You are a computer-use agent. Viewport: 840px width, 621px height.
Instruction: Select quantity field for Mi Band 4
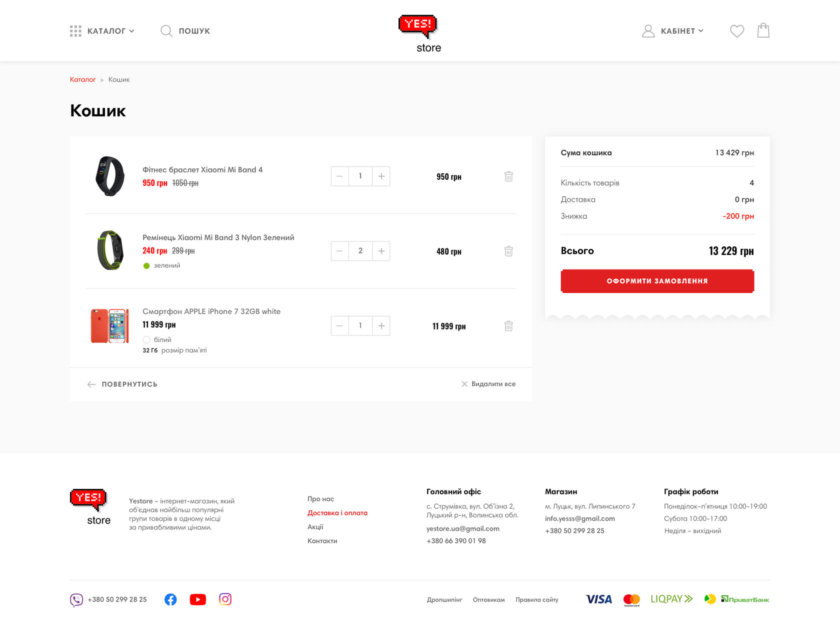(x=360, y=176)
